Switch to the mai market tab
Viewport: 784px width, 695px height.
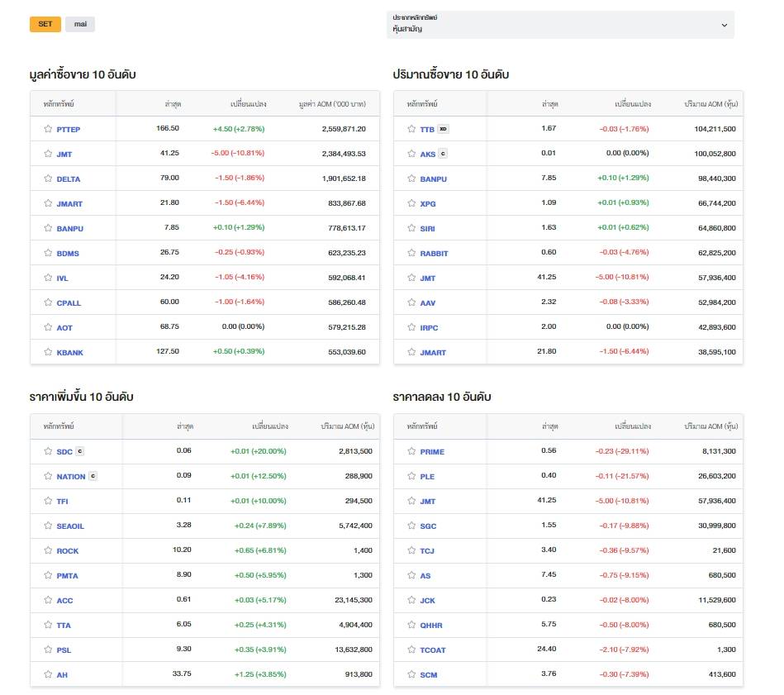(x=80, y=24)
